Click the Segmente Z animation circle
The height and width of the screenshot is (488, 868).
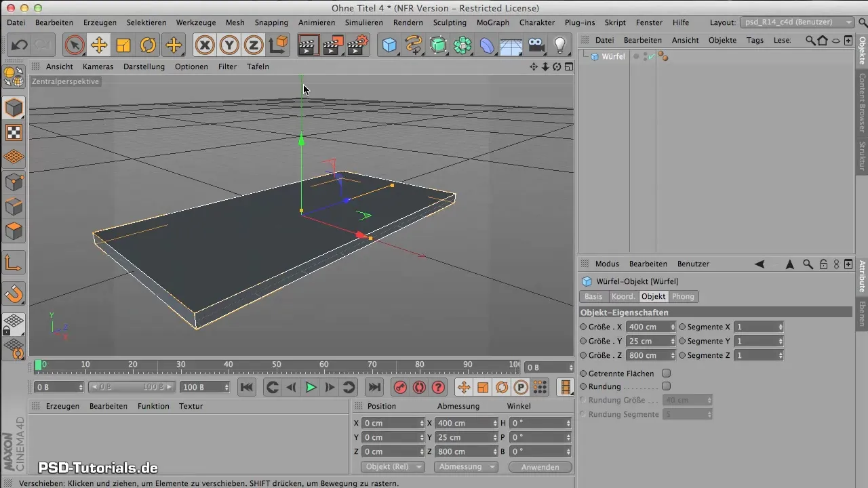pos(682,355)
